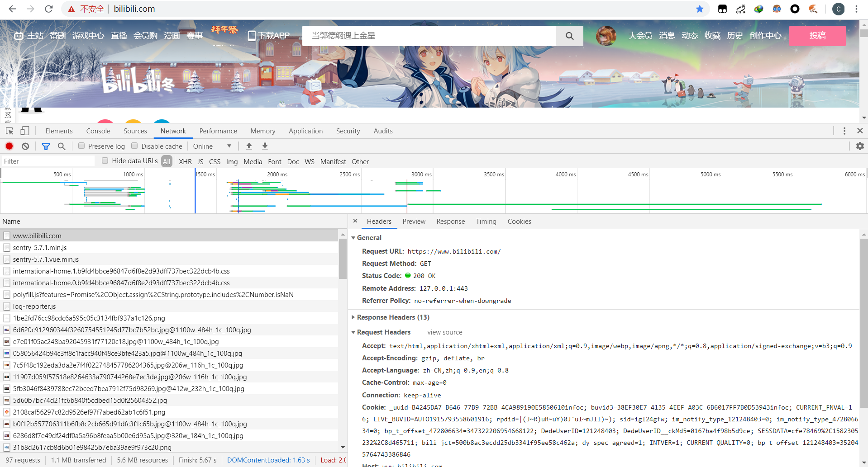Click the bookmark star icon
This screenshot has width=868, height=467.
click(x=700, y=9)
